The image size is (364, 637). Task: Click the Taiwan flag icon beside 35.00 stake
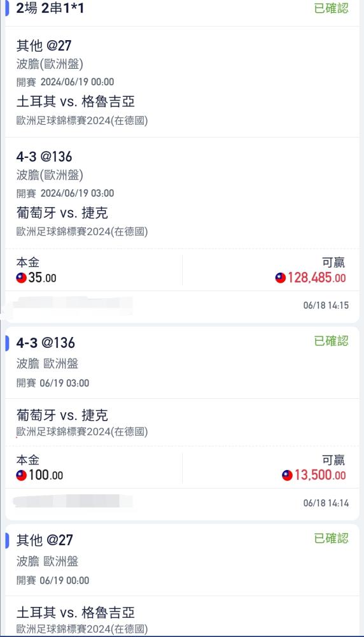(x=21, y=278)
